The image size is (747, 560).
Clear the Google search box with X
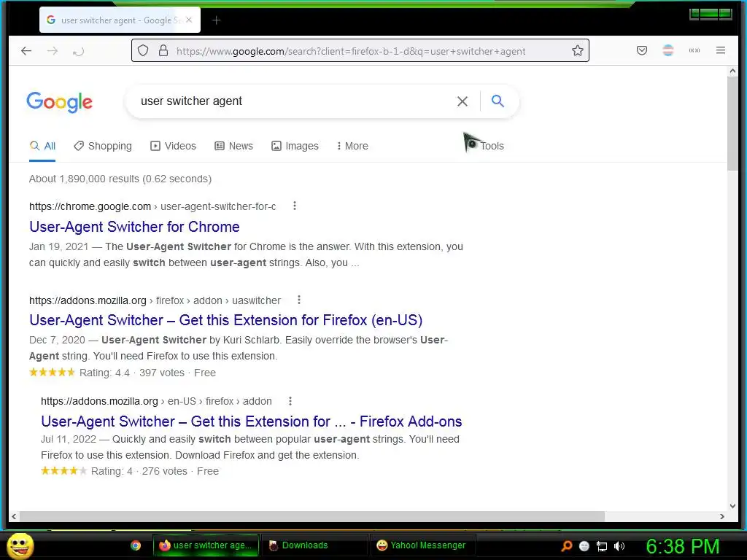(x=462, y=101)
